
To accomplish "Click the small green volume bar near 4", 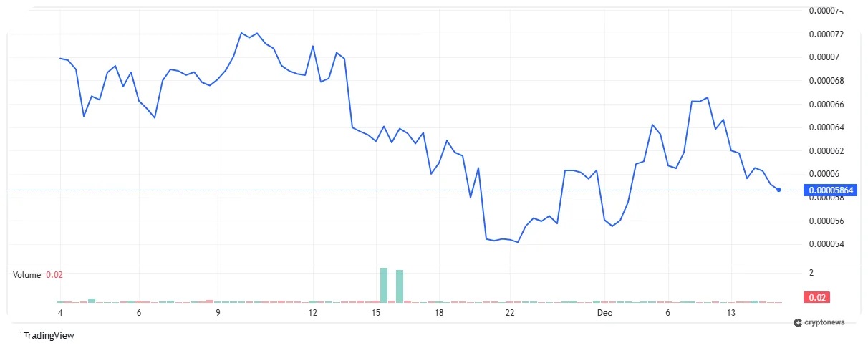I will [x=92, y=300].
